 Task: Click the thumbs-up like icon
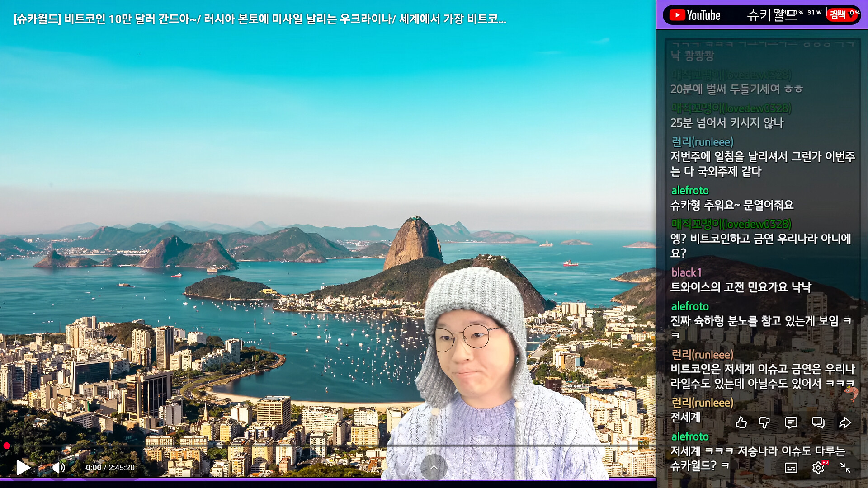[741, 422]
